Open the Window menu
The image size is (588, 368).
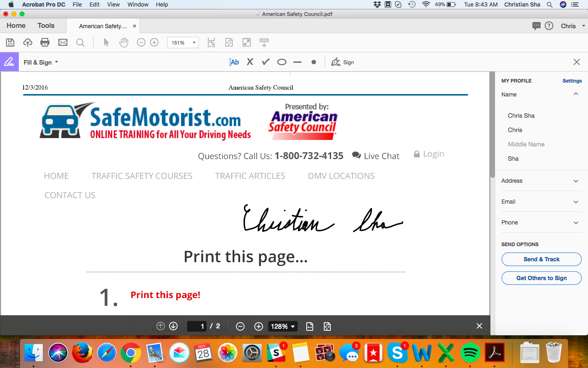coord(138,4)
